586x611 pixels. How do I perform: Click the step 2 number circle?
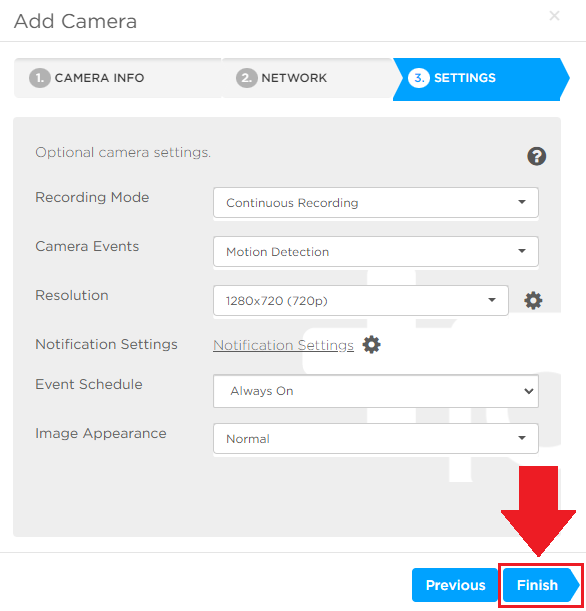pyautogui.click(x=247, y=78)
